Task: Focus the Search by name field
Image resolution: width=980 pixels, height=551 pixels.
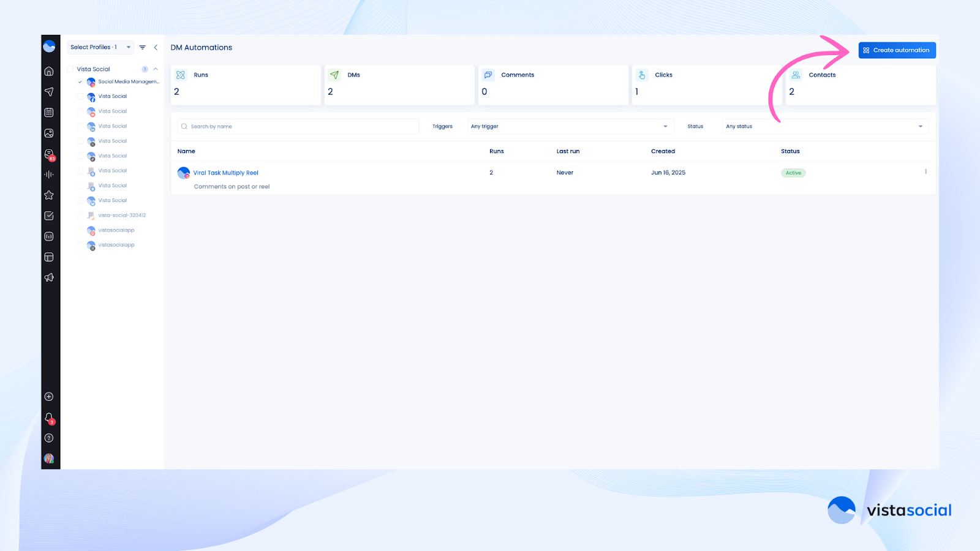Action: (x=298, y=127)
